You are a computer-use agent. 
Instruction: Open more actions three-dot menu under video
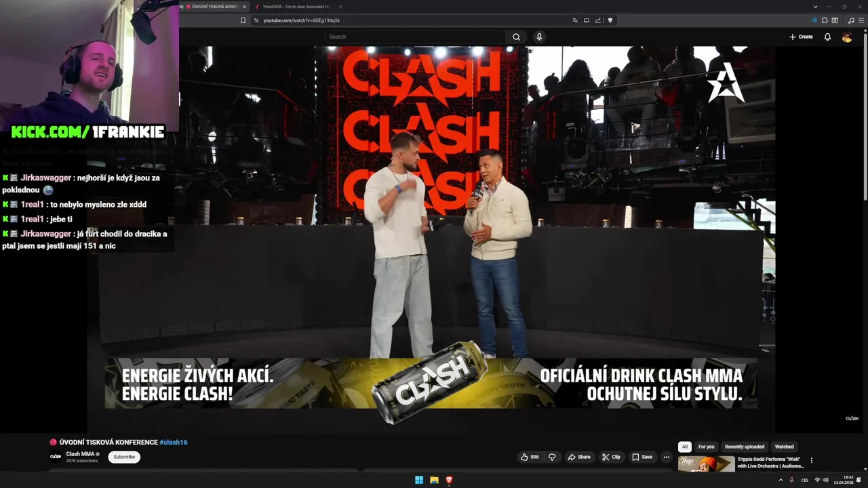tap(666, 457)
